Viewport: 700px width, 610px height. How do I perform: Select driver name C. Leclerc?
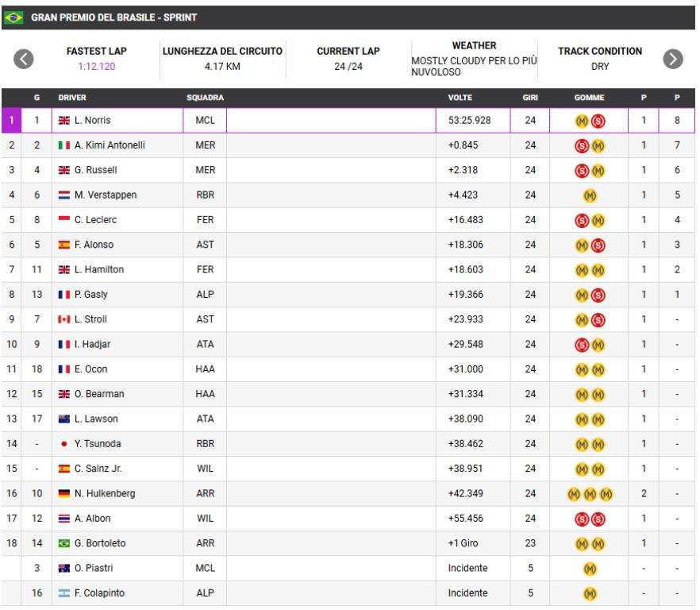click(95, 220)
